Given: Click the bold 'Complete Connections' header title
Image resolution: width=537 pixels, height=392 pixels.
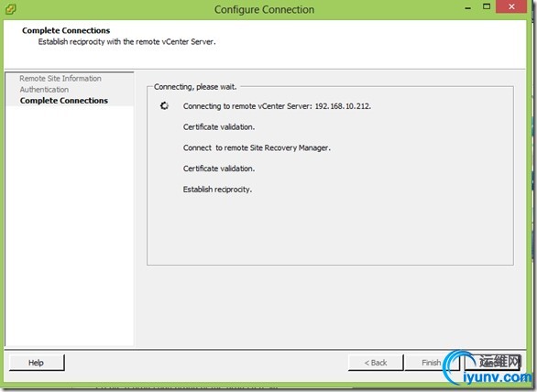Looking at the screenshot, I should pos(66,30).
